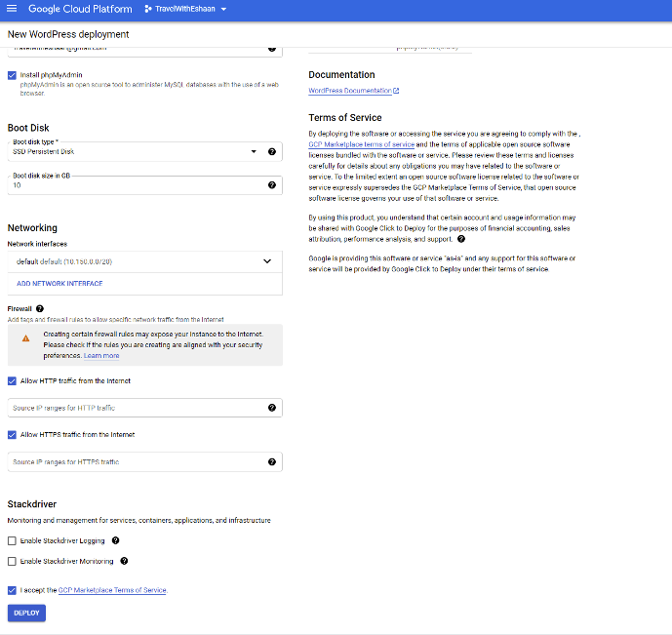Viewport: 672px width, 635px height.
Task: Click the project hexagon icon beside TravelWithEshaan
Action: [148, 9]
